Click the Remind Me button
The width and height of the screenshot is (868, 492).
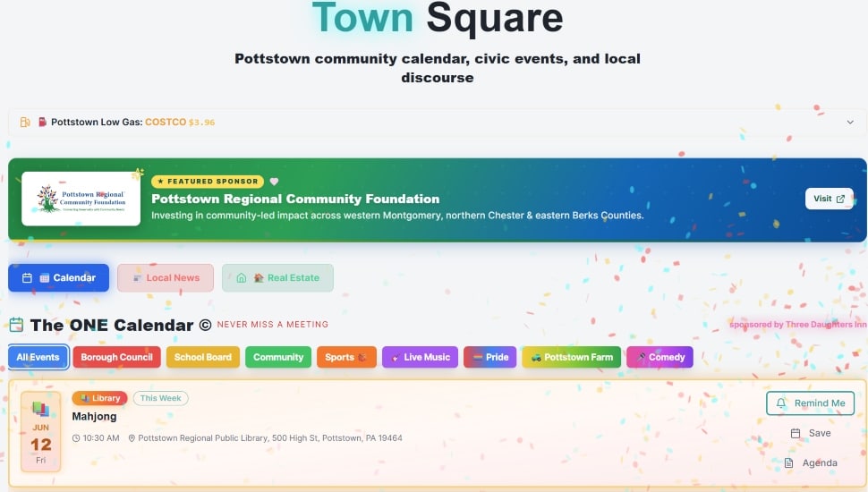[x=811, y=403]
